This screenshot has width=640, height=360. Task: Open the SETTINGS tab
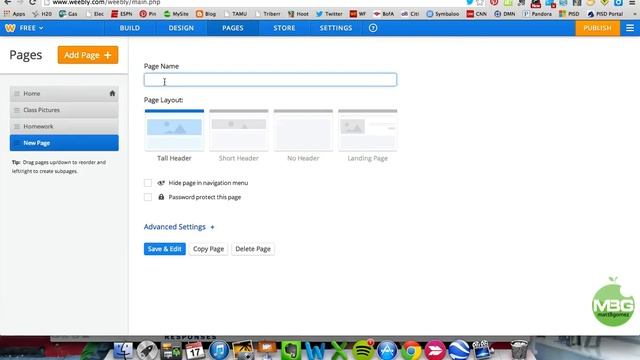point(336,28)
